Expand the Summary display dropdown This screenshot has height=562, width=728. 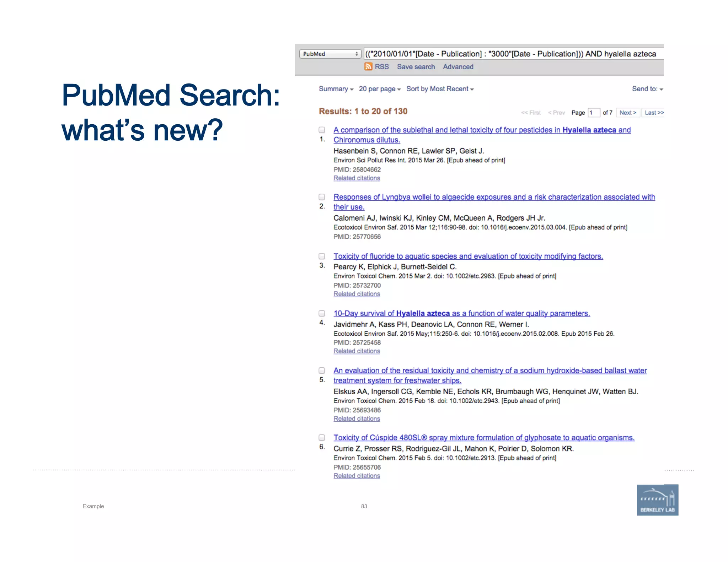coord(336,89)
